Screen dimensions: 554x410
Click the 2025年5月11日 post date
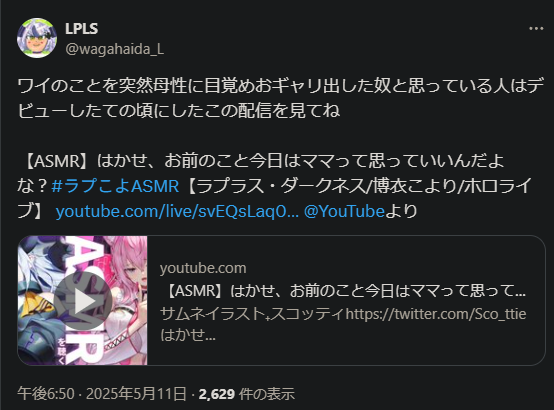click(x=136, y=394)
